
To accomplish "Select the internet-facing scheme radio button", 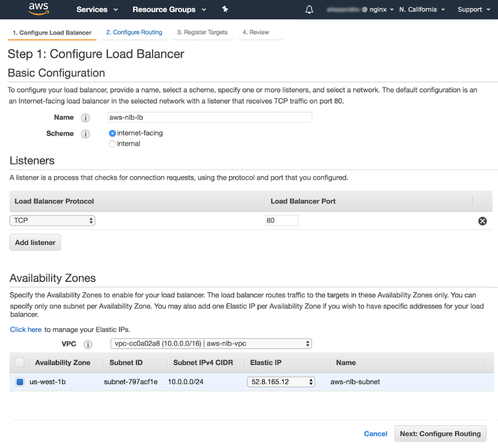I will [112, 133].
